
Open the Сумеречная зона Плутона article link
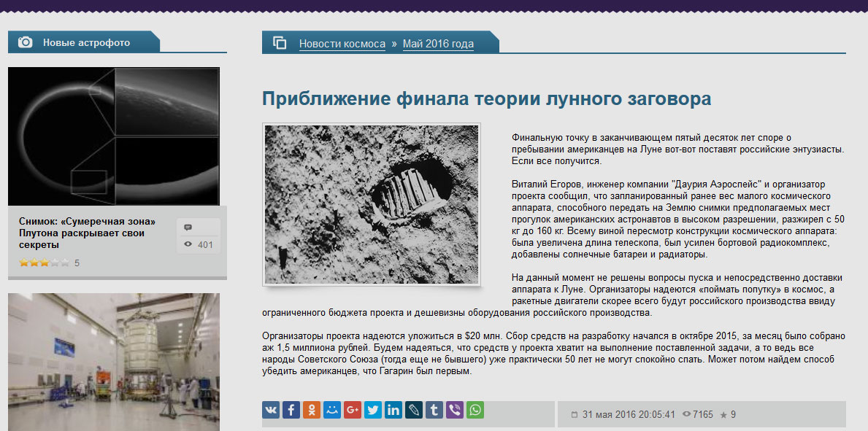click(x=87, y=233)
